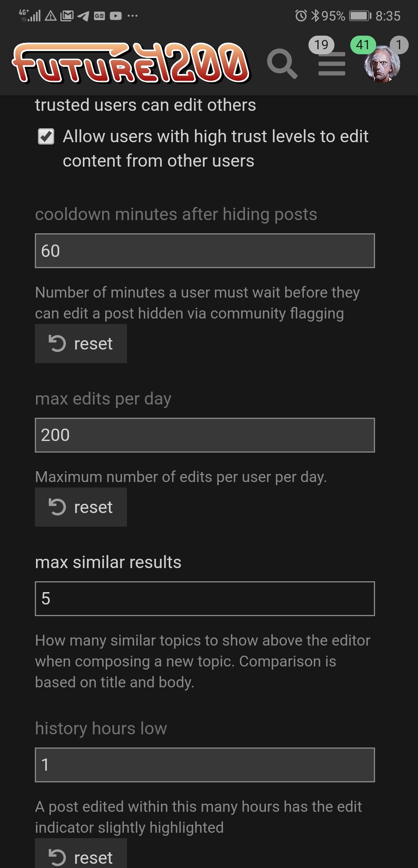Click the gray 19 notification badge
The width and height of the screenshot is (418, 868).
[x=321, y=45]
